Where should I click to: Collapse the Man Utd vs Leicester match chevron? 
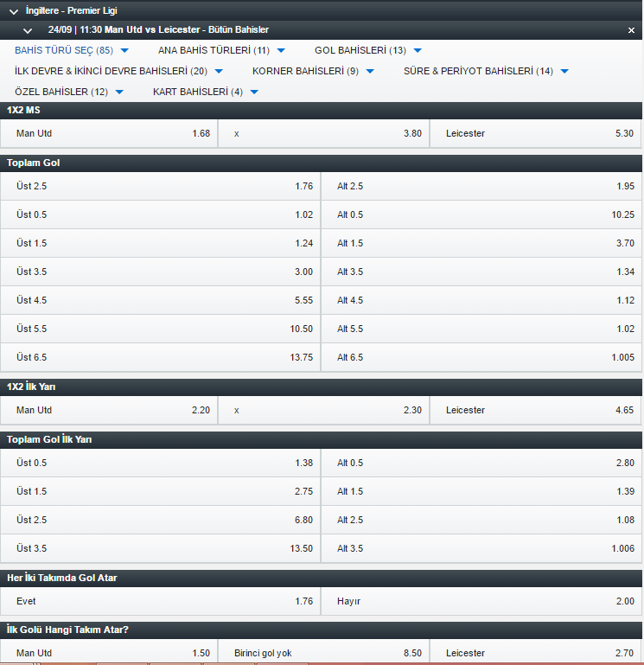coord(28,30)
